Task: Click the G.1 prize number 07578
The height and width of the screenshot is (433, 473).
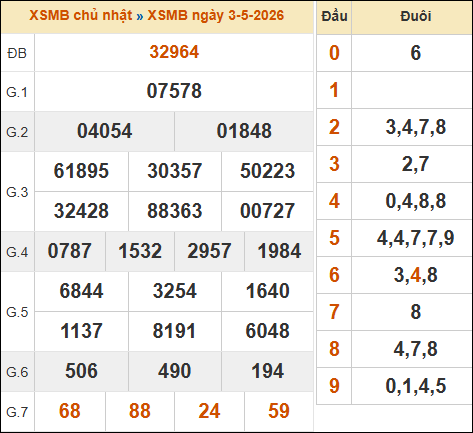Action: click(x=174, y=91)
